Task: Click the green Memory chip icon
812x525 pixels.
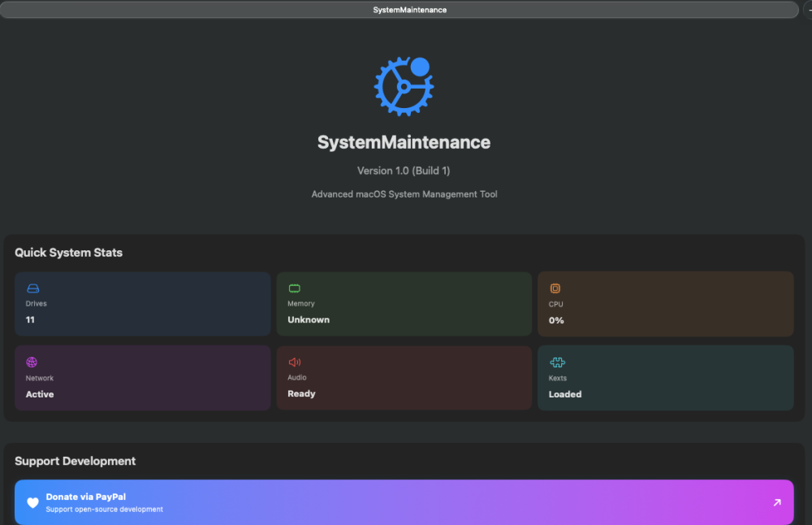Action: point(295,289)
